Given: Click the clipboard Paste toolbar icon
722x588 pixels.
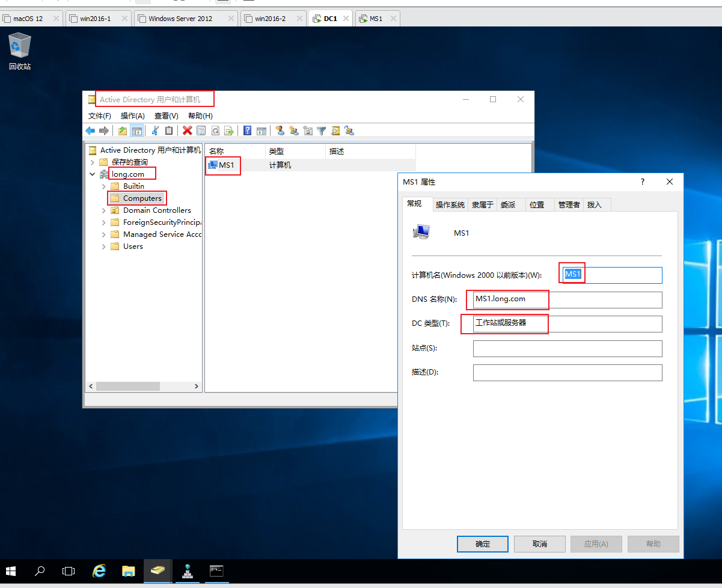Looking at the screenshot, I should coord(169,130).
